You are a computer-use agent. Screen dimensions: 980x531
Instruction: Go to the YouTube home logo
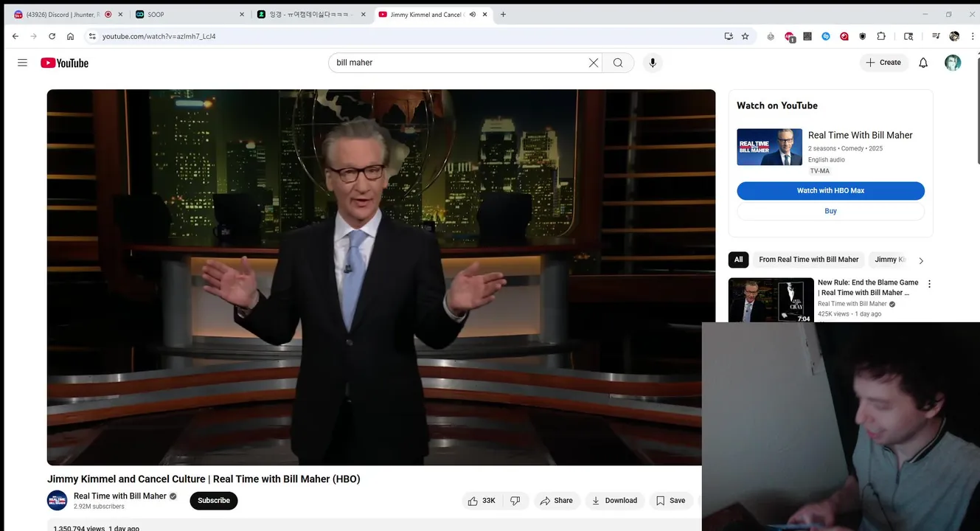(x=64, y=63)
